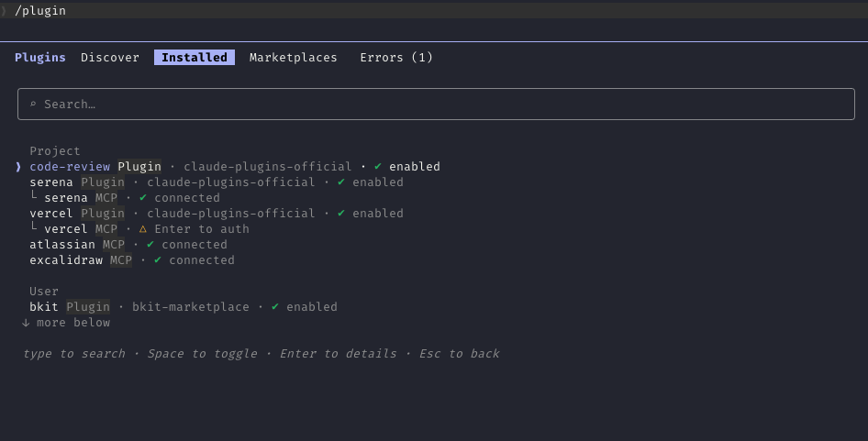This screenshot has height=441, width=868.
Task: Select the vercel Plugin row
Action: pyautogui.click(x=217, y=213)
